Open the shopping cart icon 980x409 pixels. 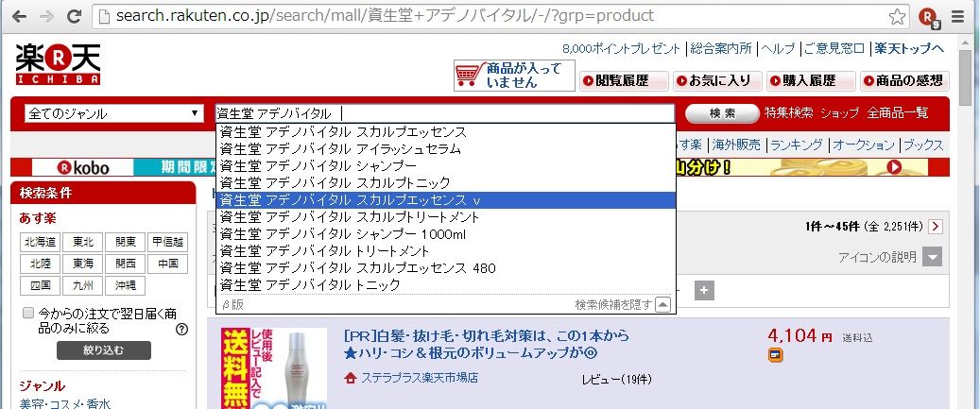(x=470, y=75)
